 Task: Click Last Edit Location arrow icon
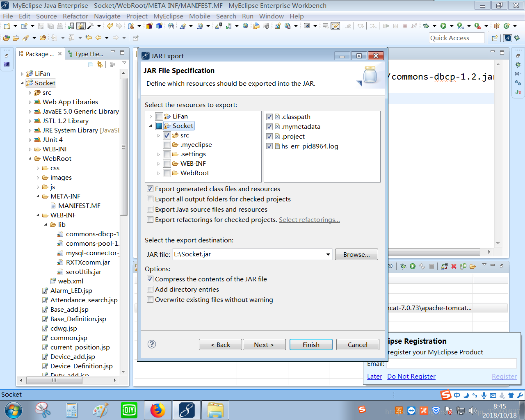(x=88, y=38)
